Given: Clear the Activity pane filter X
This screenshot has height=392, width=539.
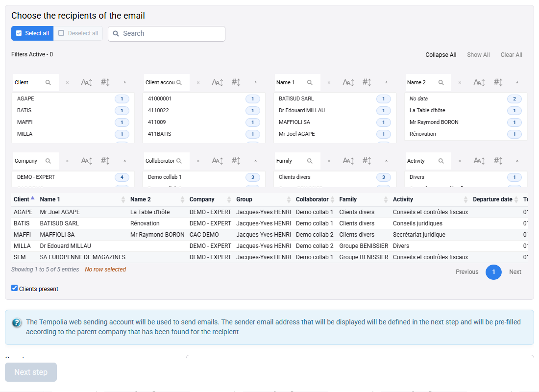Looking at the screenshot, I should [460, 161].
